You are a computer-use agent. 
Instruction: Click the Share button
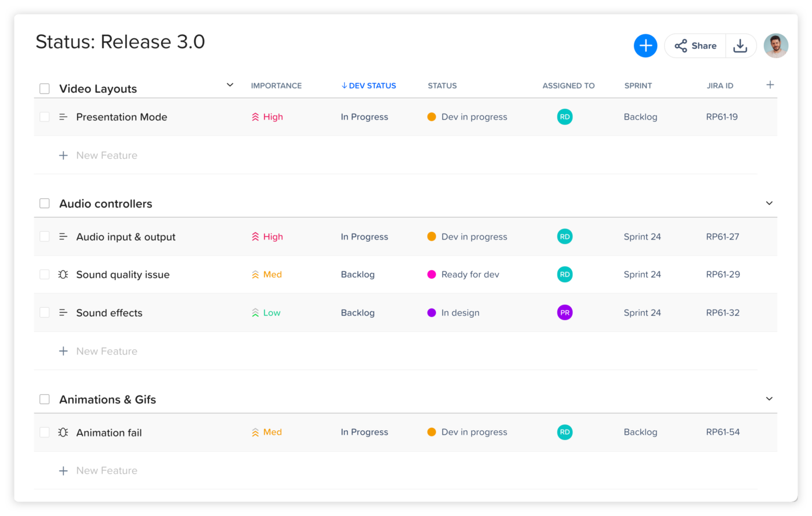(695, 46)
